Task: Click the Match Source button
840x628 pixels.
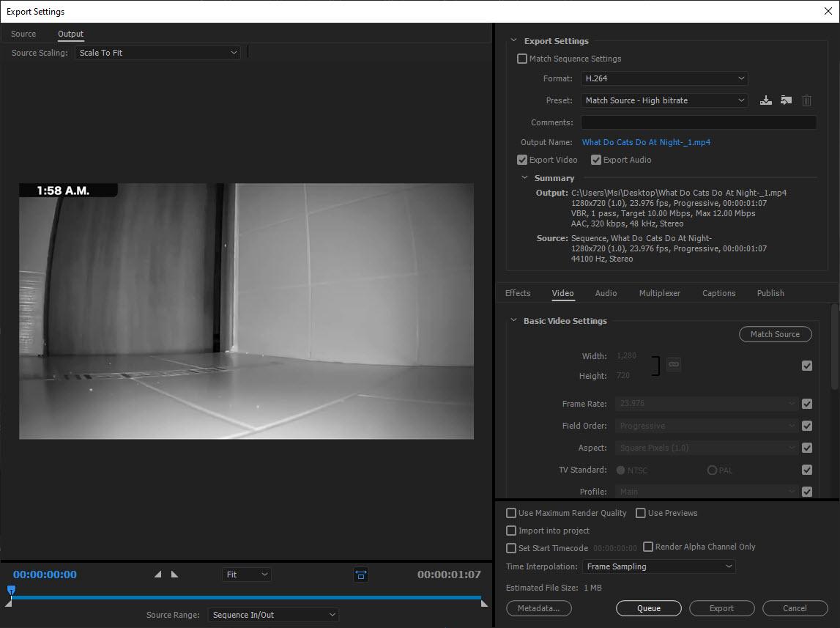Action: (x=775, y=334)
